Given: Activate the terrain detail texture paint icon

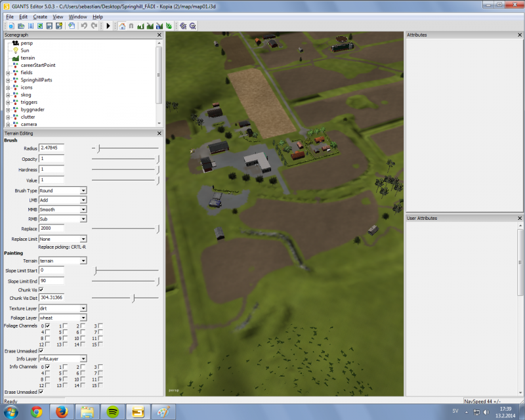Looking at the screenshot, I should click(x=150, y=26).
